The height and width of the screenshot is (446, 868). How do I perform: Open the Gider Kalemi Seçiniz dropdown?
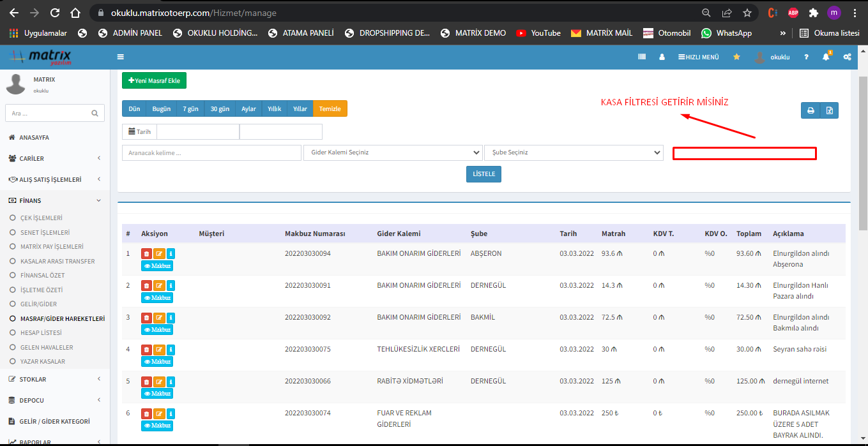[x=393, y=152]
